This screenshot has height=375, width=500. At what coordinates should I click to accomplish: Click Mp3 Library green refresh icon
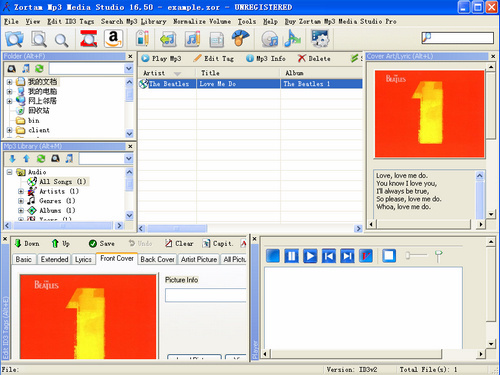[41, 159]
